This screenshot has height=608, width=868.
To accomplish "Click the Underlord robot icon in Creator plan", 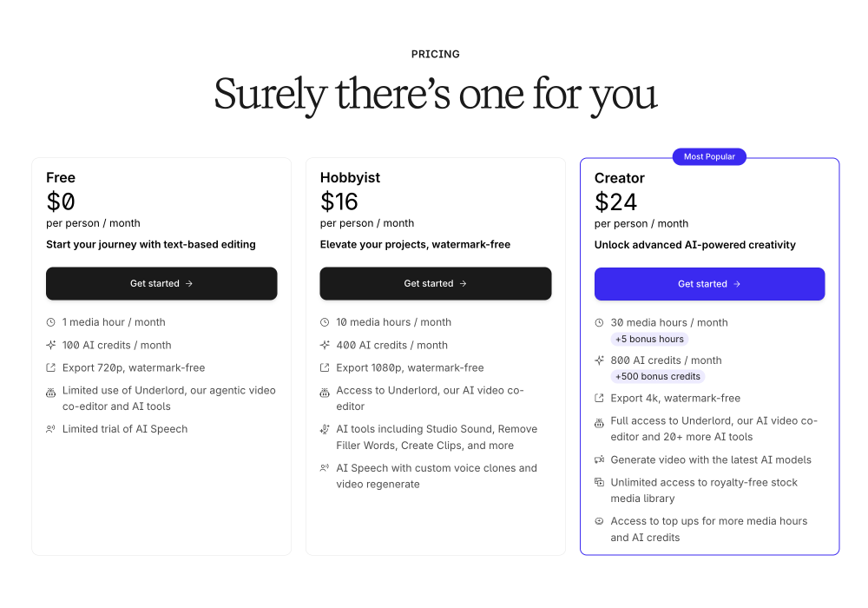I will (599, 423).
